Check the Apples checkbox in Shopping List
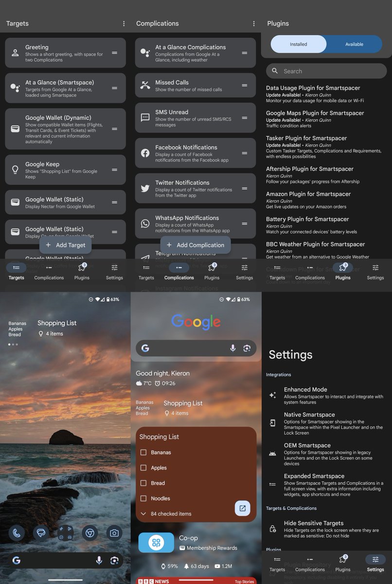Screen dimensions: 392x584 pos(143,468)
